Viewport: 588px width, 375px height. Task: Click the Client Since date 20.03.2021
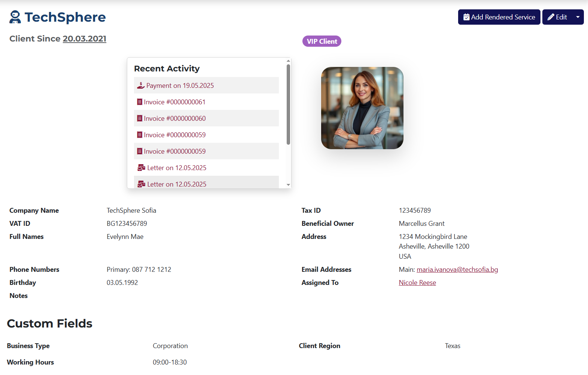85,39
